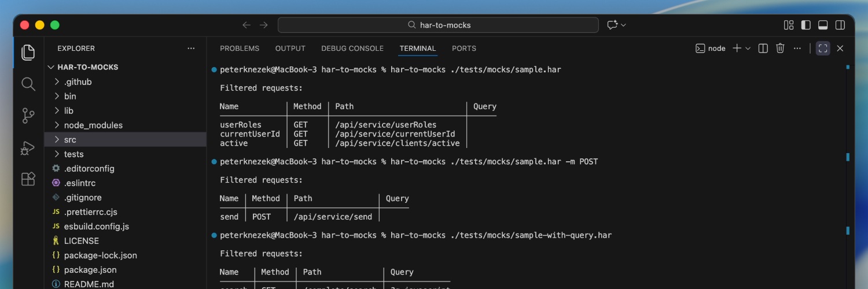Open the Search view in activity bar
Image resolution: width=868 pixels, height=289 pixels.
click(x=28, y=84)
